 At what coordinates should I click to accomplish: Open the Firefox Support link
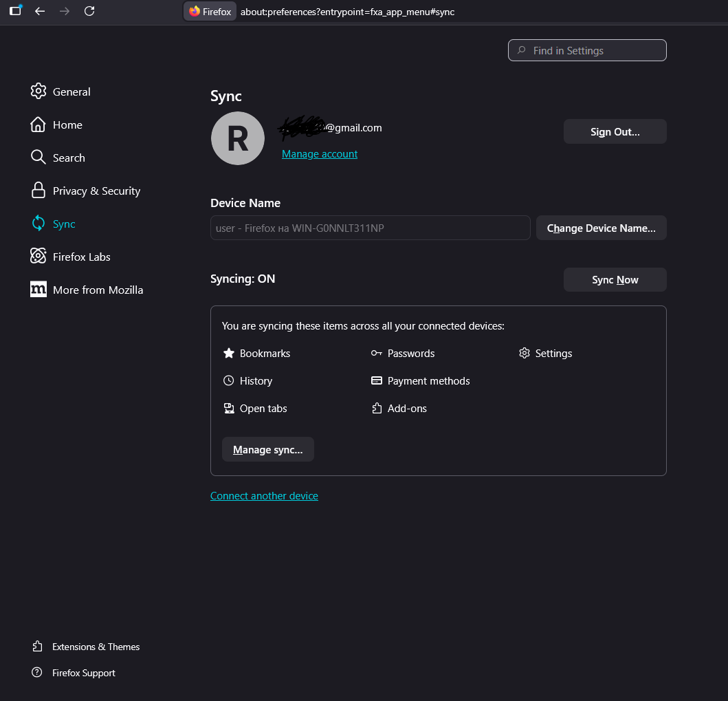pos(83,673)
